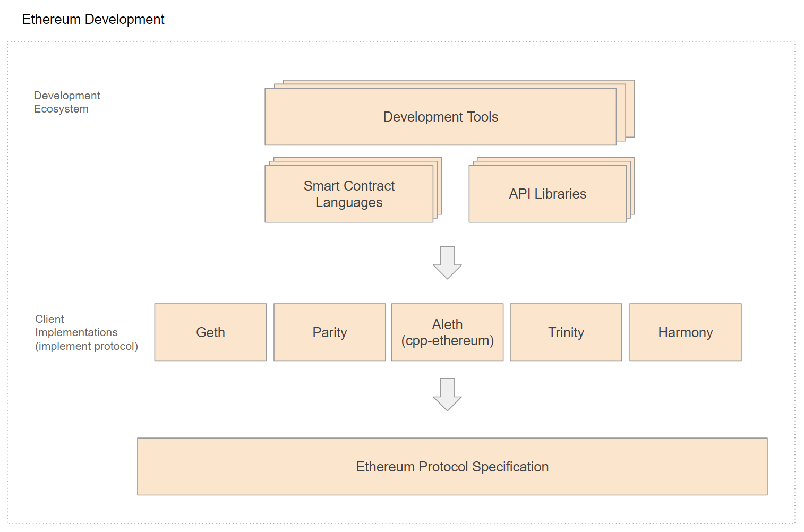
Task: Click the Trinity client box
Action: point(566,332)
